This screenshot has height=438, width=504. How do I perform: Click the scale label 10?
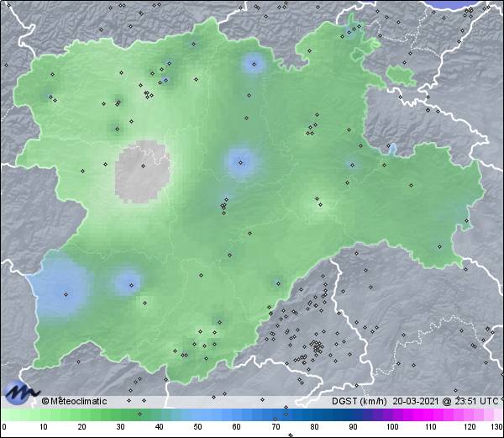click(44, 427)
